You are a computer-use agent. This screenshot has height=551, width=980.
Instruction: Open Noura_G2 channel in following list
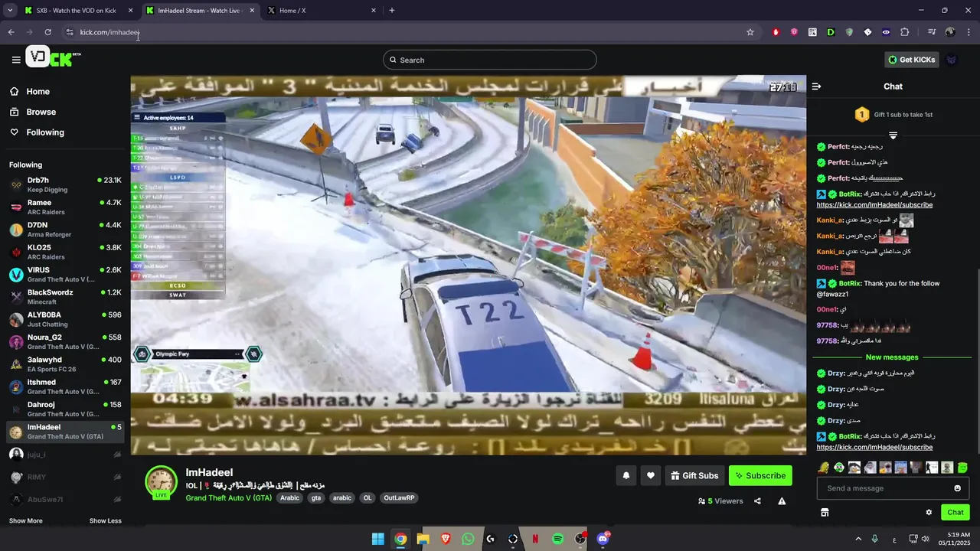[65, 341]
